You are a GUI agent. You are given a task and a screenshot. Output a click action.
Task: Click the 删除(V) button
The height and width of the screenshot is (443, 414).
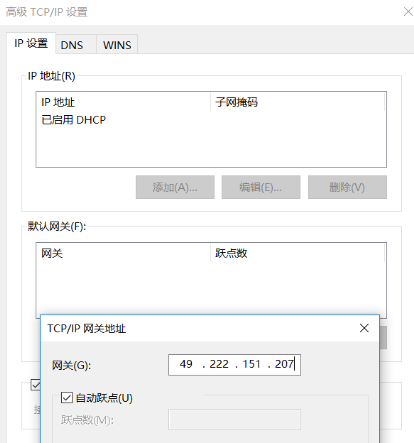click(347, 187)
